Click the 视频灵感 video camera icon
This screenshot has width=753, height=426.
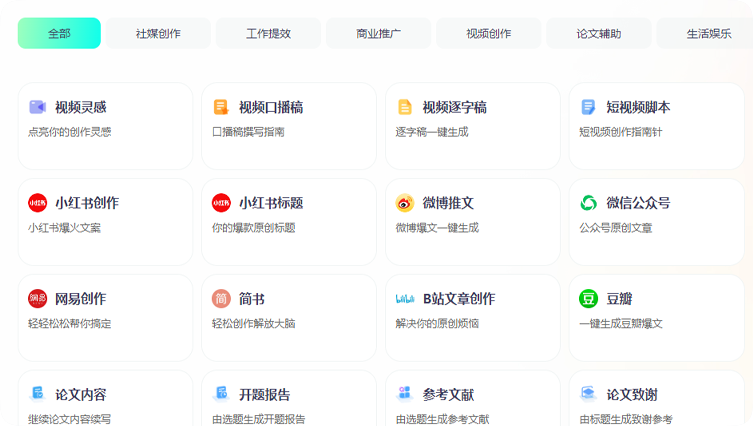37,107
